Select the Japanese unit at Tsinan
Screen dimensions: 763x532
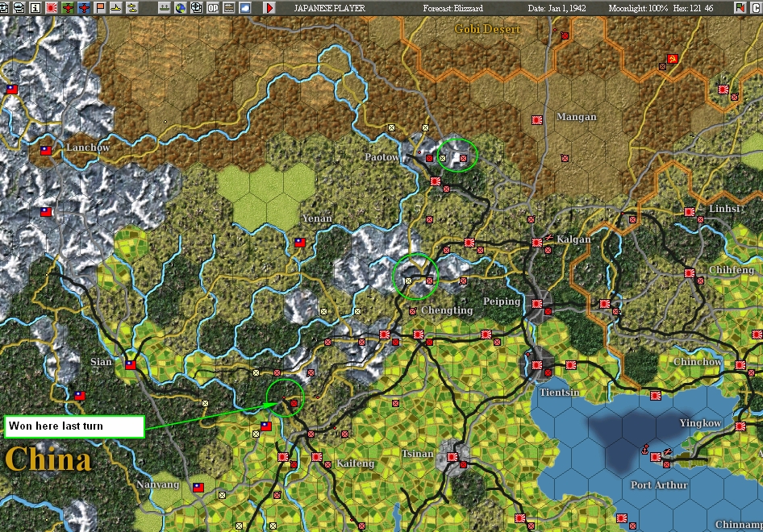[452, 456]
